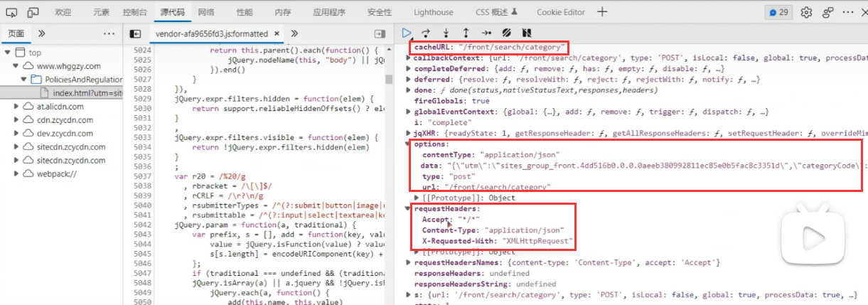
Task: Open the 控制台 tab
Action: [x=135, y=12]
